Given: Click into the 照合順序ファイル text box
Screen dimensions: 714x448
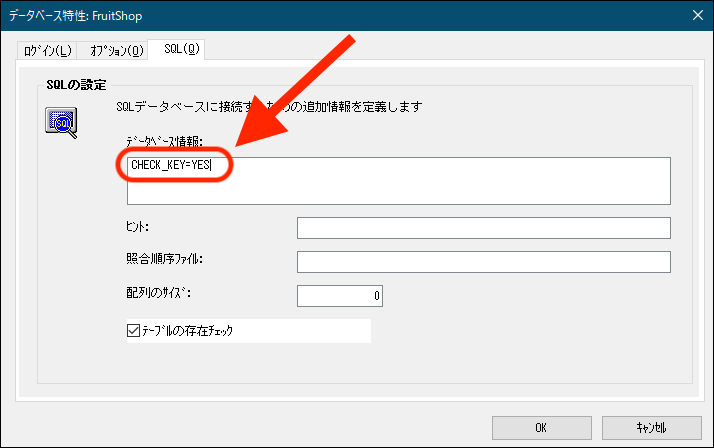Looking at the screenshot, I should click(x=483, y=262).
